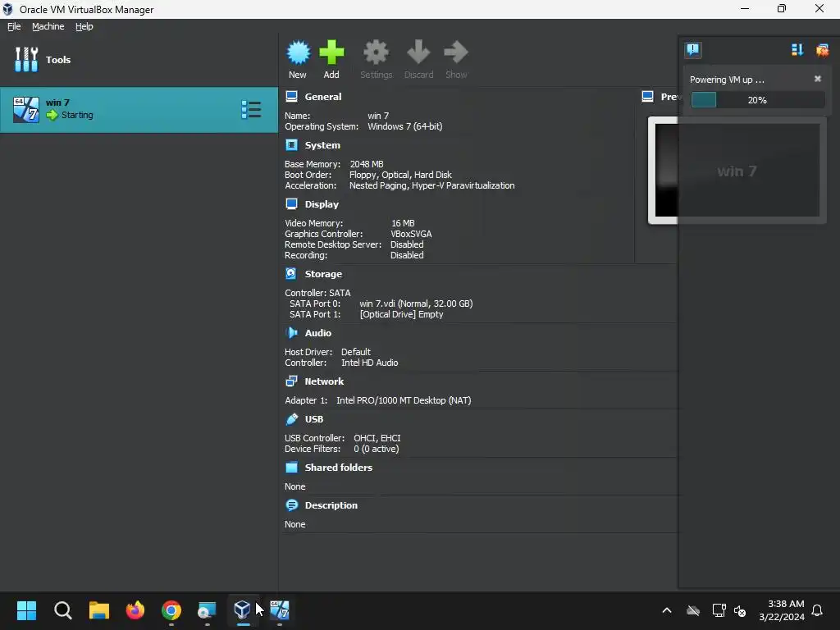Screen dimensions: 840x630
Task: Select the win 7 machine OS icon
Action: pyautogui.click(x=26, y=110)
